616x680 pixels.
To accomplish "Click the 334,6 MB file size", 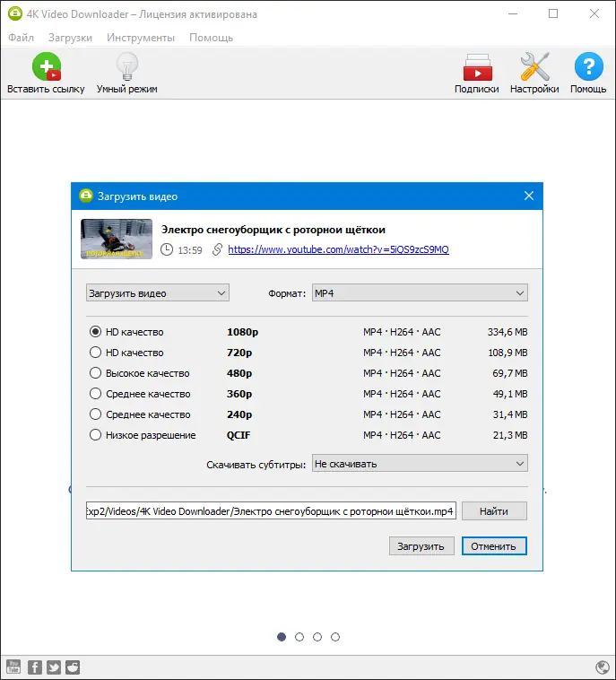I will pyautogui.click(x=508, y=332).
